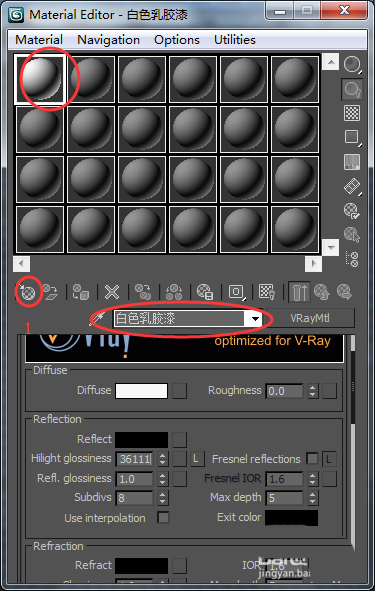Click the Fresnel IOR map slot button

tap(329, 479)
